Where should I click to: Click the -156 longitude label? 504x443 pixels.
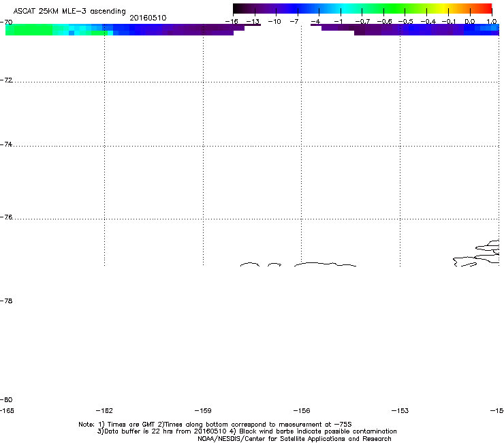click(302, 410)
